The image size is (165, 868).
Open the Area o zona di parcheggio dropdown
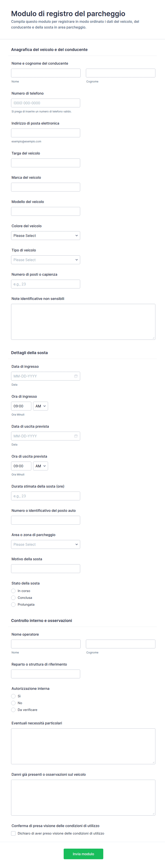pos(45,544)
